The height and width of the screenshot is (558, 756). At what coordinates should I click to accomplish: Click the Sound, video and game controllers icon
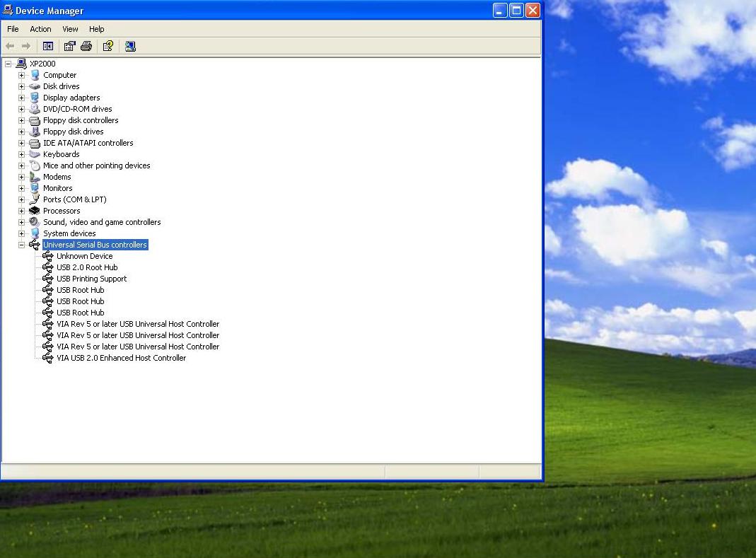click(x=35, y=222)
